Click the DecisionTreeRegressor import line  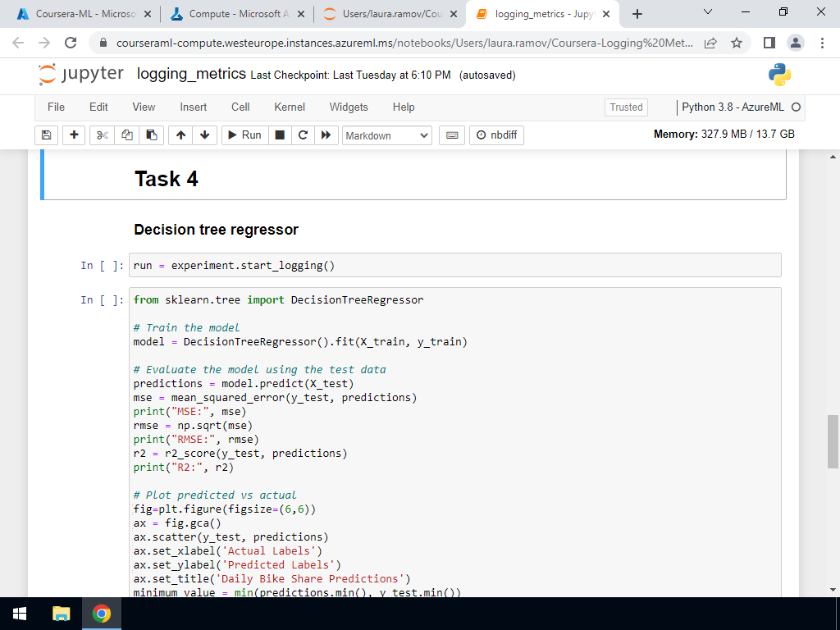(279, 300)
